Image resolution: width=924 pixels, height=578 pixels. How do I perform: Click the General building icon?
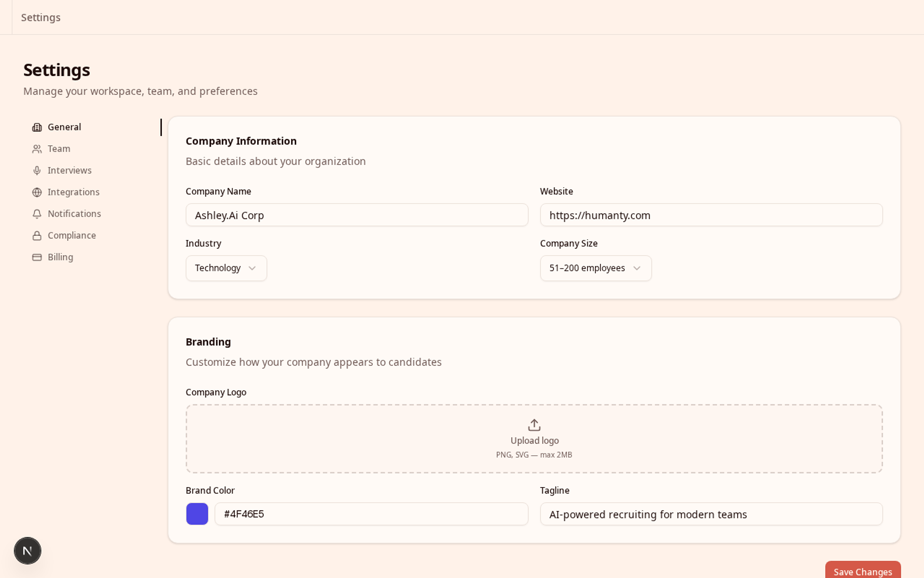pos(37,127)
